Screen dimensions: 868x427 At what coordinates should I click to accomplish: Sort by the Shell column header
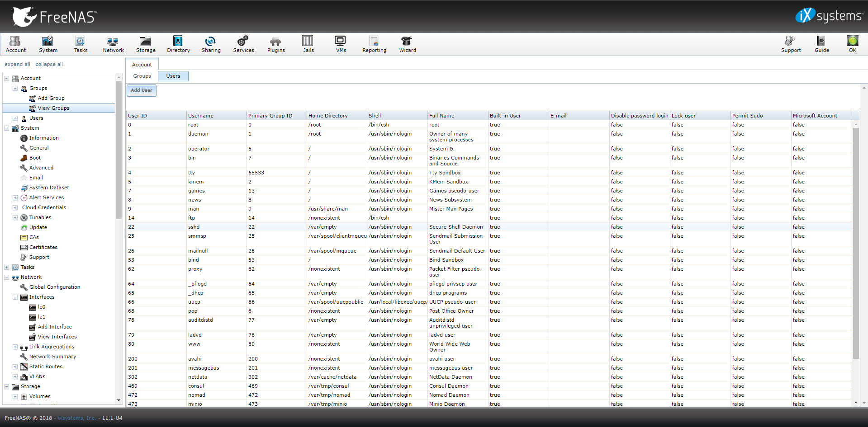click(x=397, y=116)
